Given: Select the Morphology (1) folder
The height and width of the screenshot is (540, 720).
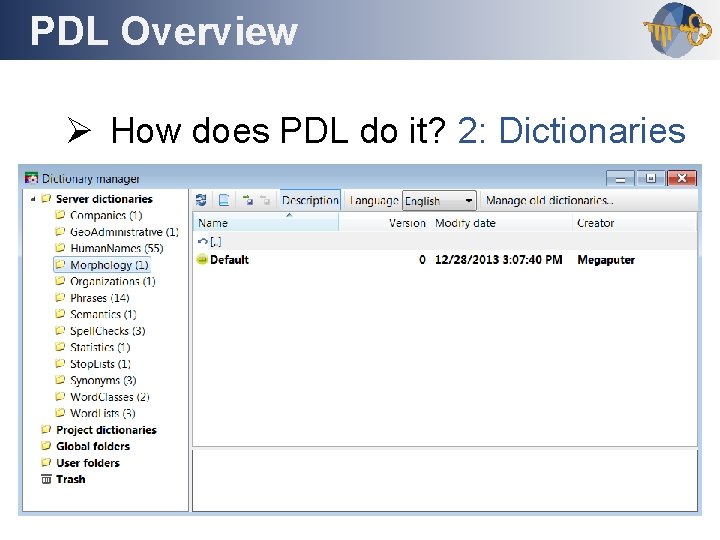Looking at the screenshot, I should coord(109,265).
